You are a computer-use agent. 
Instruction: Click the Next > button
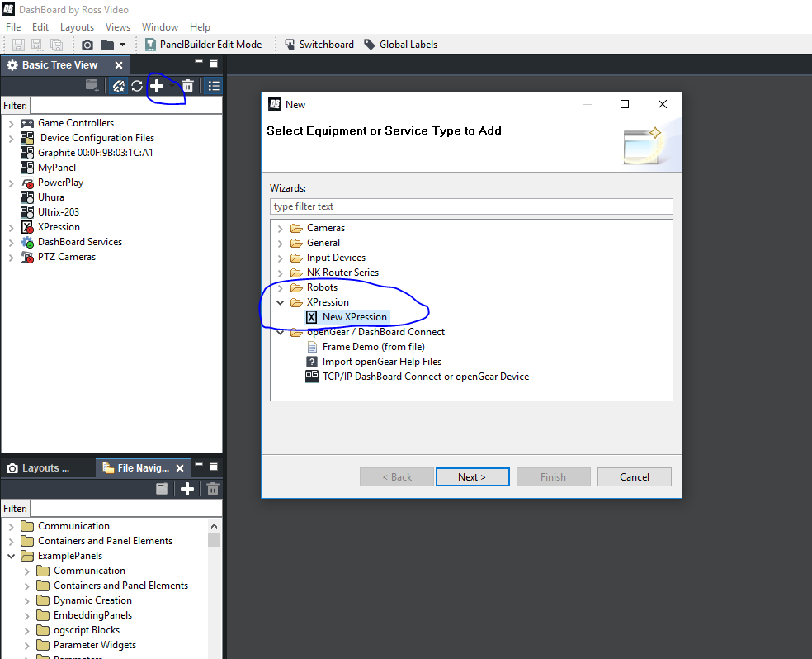(x=472, y=477)
